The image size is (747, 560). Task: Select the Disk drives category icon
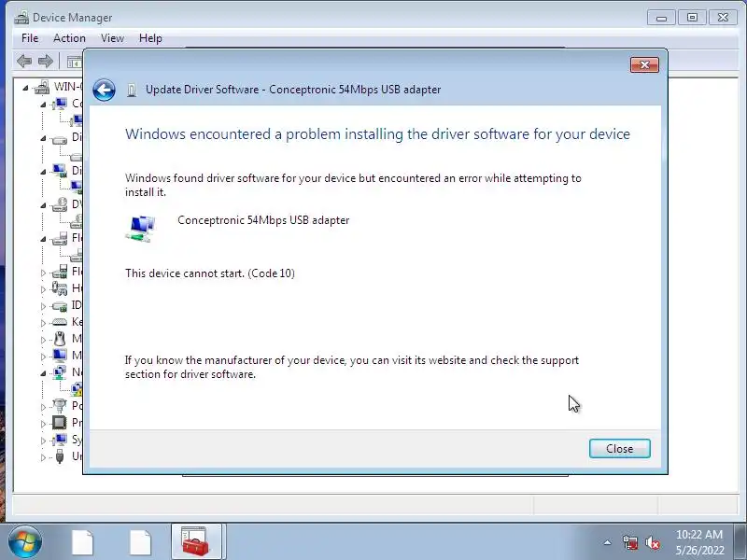[x=60, y=139]
